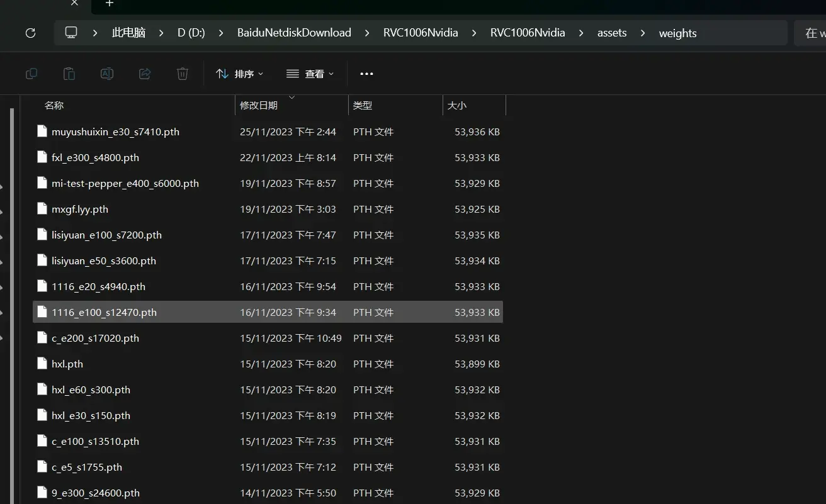Open a new tab with plus button

(110, 4)
